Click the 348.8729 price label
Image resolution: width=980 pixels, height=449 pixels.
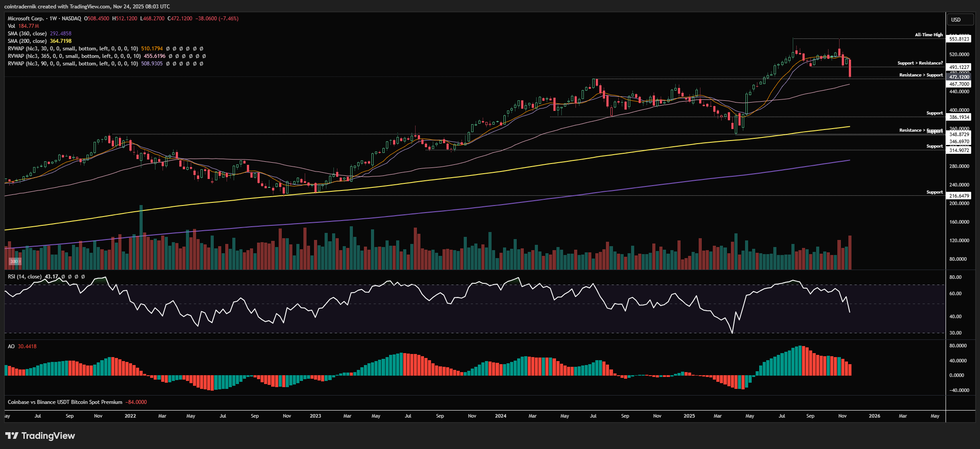(x=959, y=134)
